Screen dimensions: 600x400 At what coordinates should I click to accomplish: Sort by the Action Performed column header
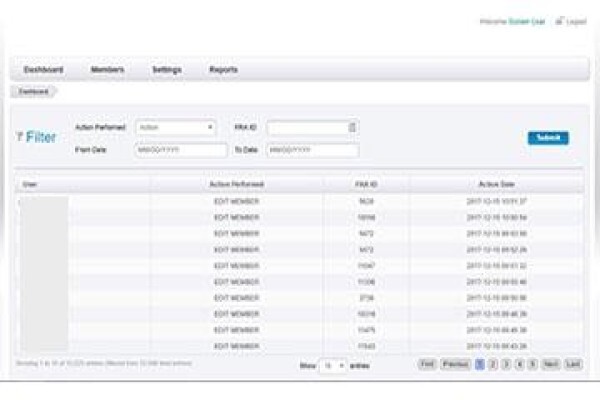(236, 184)
